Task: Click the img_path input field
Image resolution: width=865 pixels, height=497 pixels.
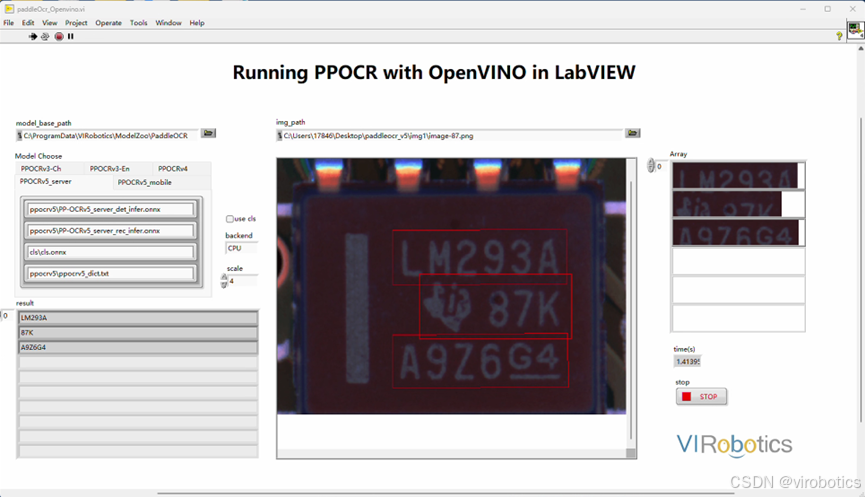Action: 450,136
